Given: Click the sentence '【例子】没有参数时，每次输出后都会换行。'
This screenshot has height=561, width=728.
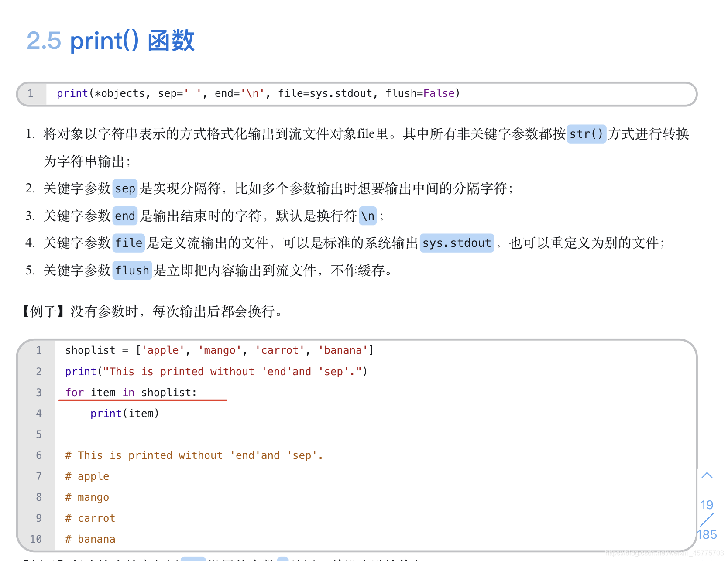Looking at the screenshot, I should [x=152, y=311].
